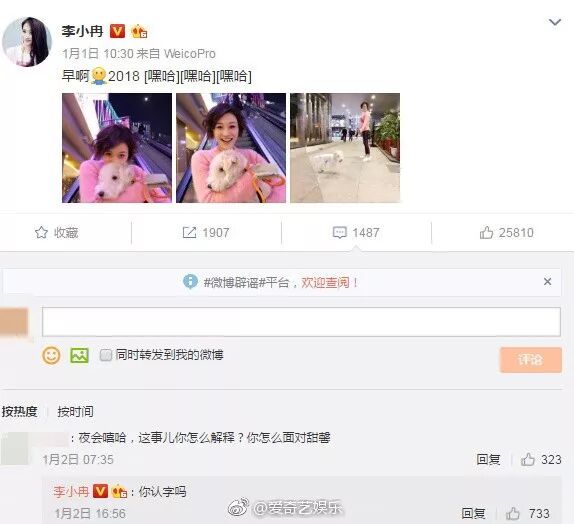Click the green insert image icon

click(x=79, y=355)
